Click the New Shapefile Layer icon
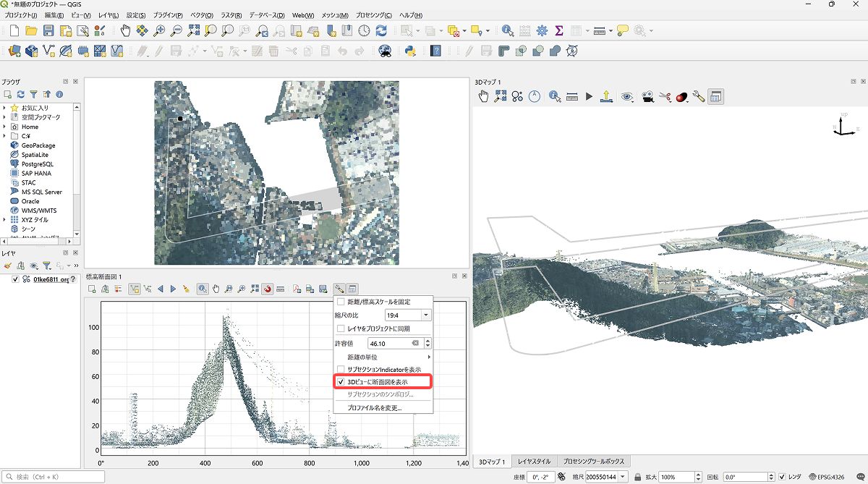This screenshot has height=484, width=868. click(49, 51)
